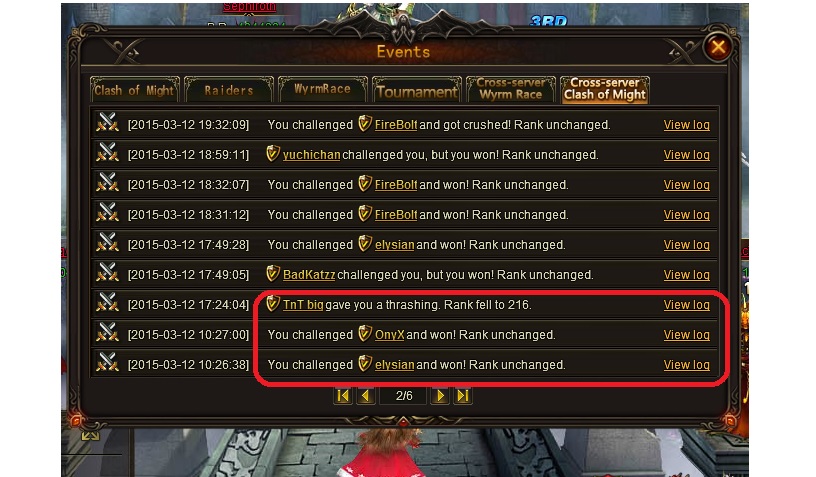The image size is (816, 477).
Task: Go to the previous events page
Action: [365, 396]
